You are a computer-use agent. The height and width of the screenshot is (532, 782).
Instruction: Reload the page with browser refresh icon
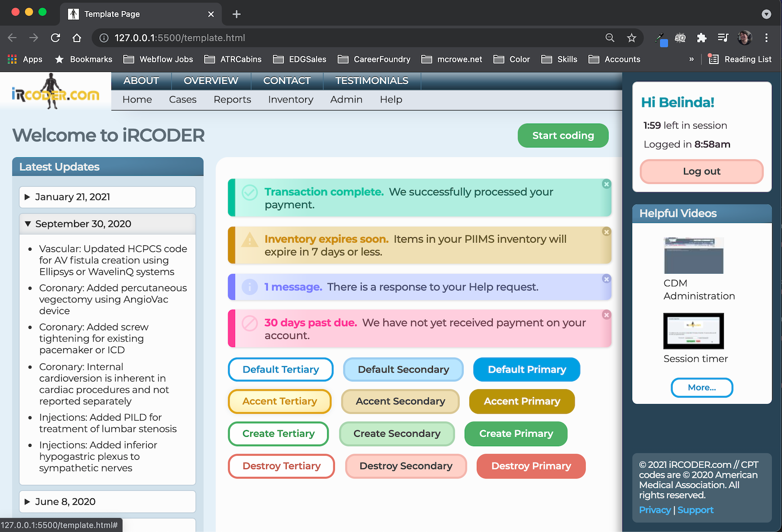click(x=55, y=38)
